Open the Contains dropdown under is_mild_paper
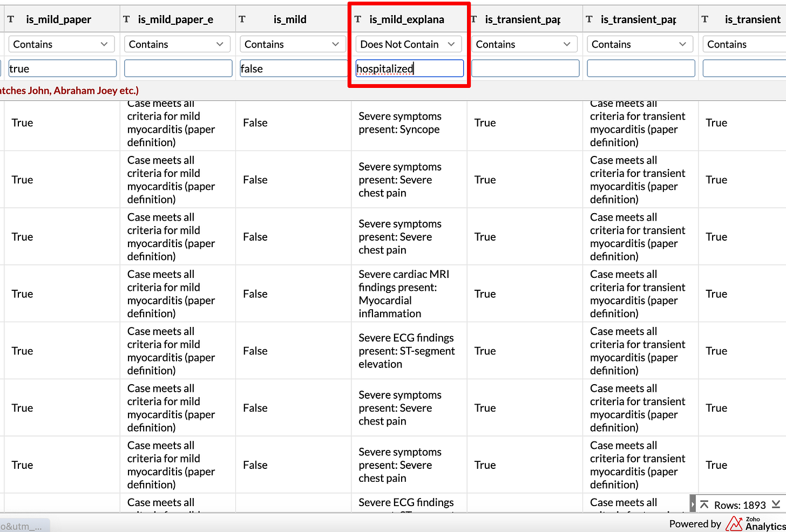 tap(62, 44)
